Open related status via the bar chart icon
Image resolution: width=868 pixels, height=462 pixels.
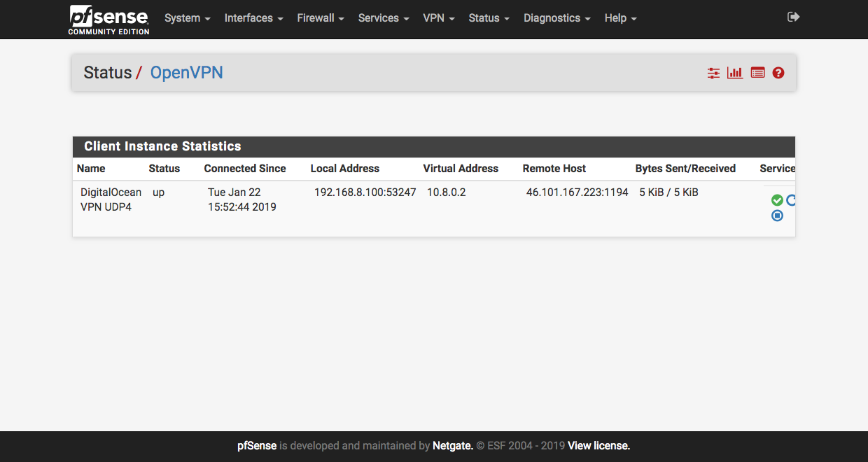[x=735, y=73]
